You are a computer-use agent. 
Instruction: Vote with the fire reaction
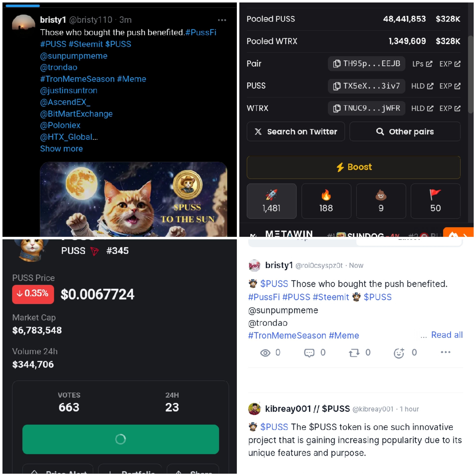pos(326,201)
